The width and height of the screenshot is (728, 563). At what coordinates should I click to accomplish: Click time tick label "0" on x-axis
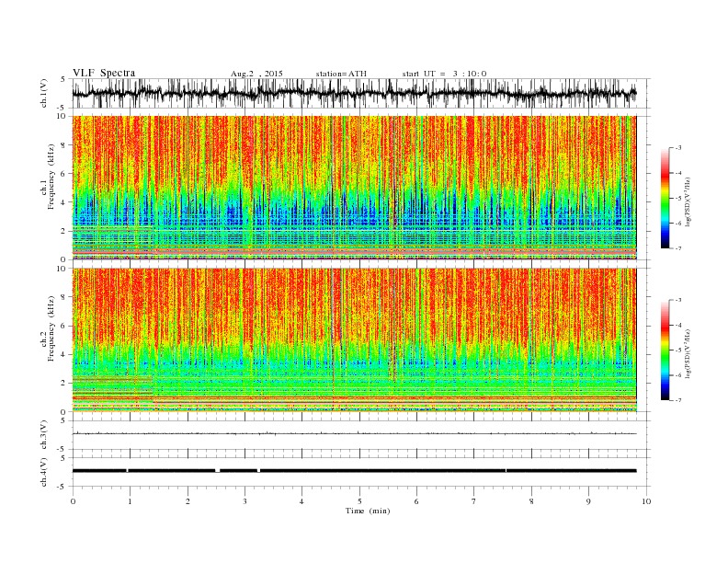click(73, 501)
